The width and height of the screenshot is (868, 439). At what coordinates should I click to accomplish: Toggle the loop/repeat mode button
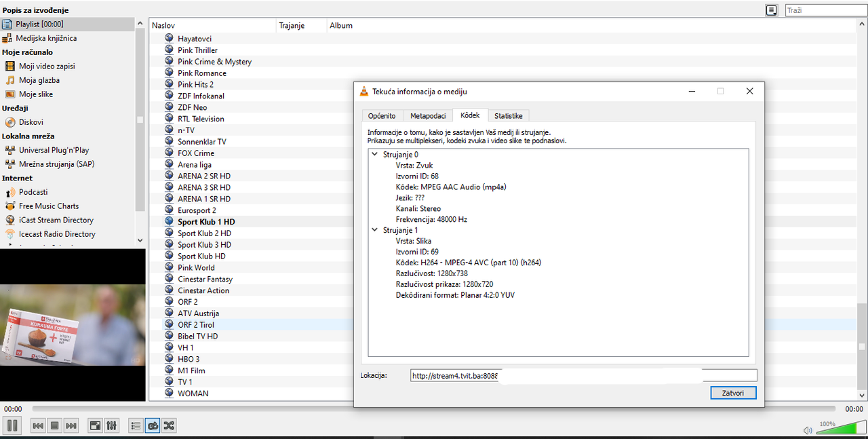(x=153, y=425)
